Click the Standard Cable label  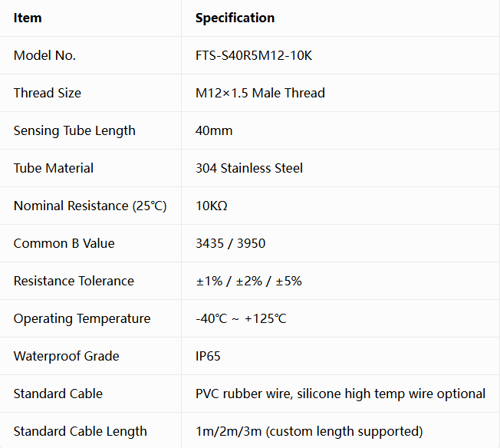tap(58, 394)
